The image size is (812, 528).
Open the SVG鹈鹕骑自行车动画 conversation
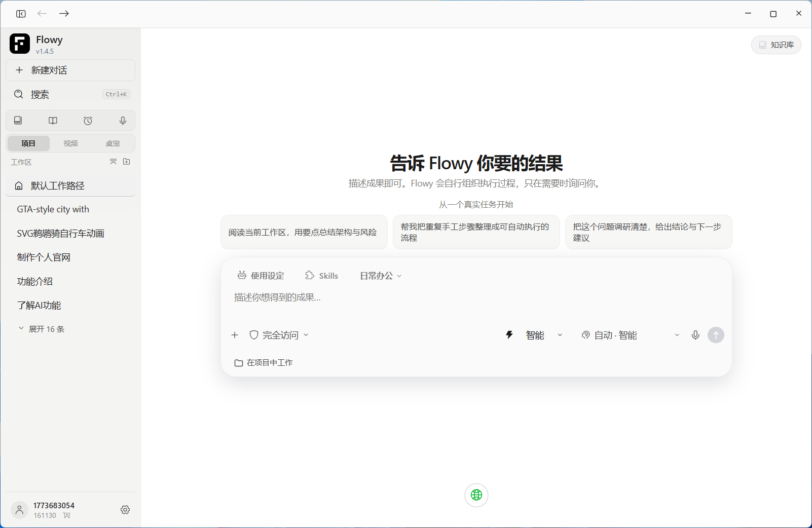[x=70, y=234]
